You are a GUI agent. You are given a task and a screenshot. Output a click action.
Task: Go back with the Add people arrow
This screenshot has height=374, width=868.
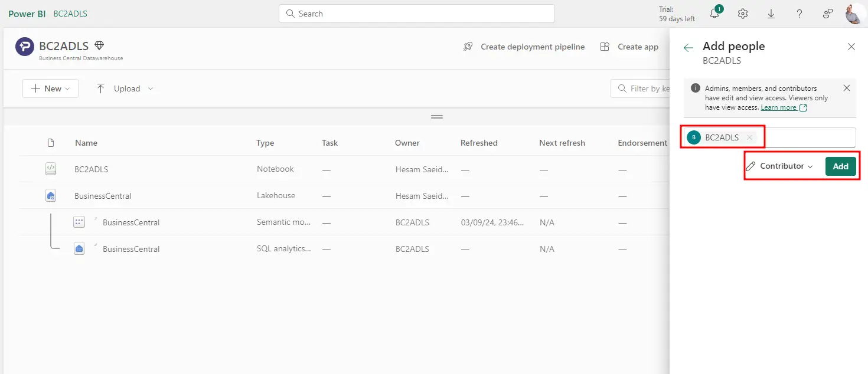click(x=688, y=47)
